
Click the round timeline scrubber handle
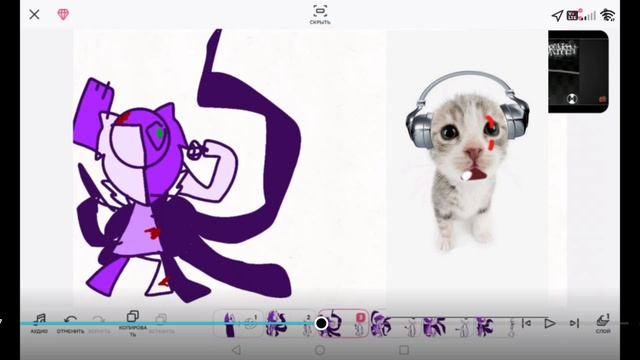click(x=321, y=323)
